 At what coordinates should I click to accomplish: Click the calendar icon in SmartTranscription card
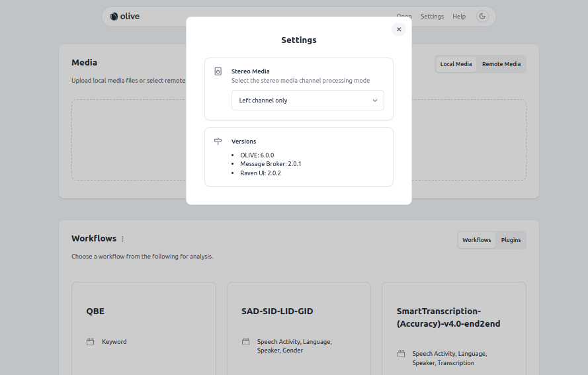(x=401, y=354)
